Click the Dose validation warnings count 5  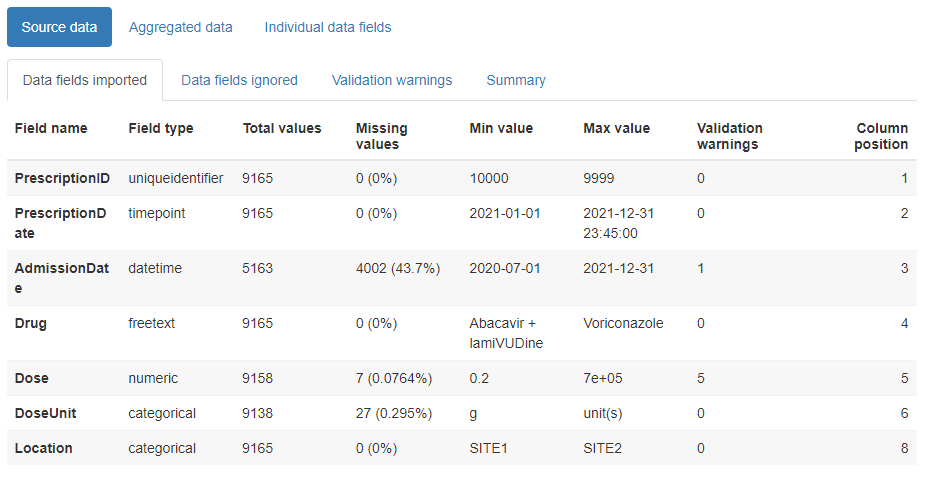click(701, 378)
